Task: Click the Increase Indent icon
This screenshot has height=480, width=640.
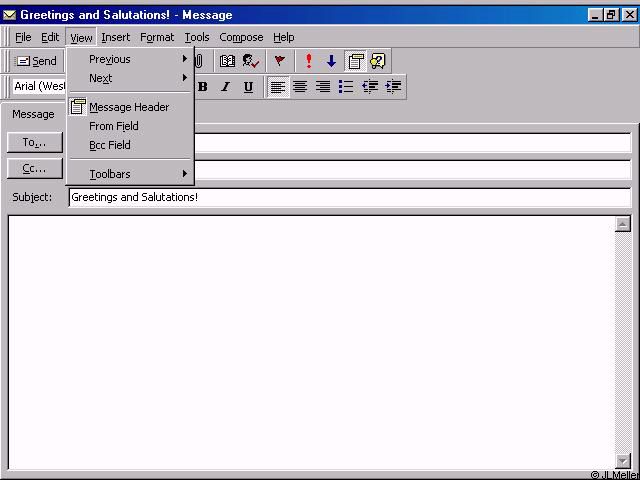Action: point(393,87)
